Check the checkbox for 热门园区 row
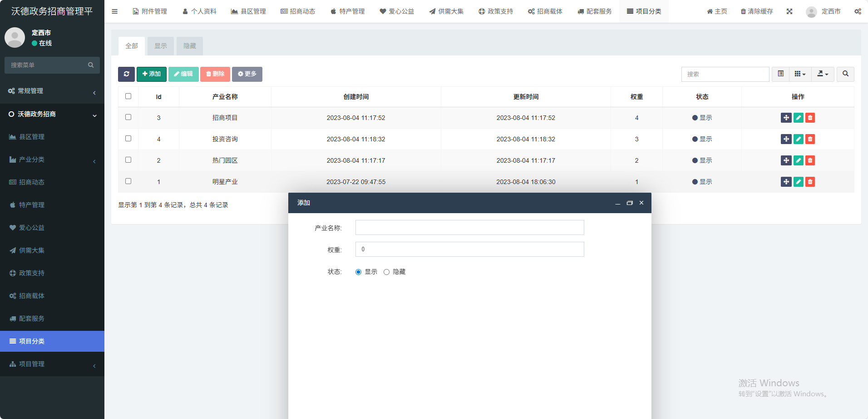Screen dimensions: 868x419 tap(128, 160)
